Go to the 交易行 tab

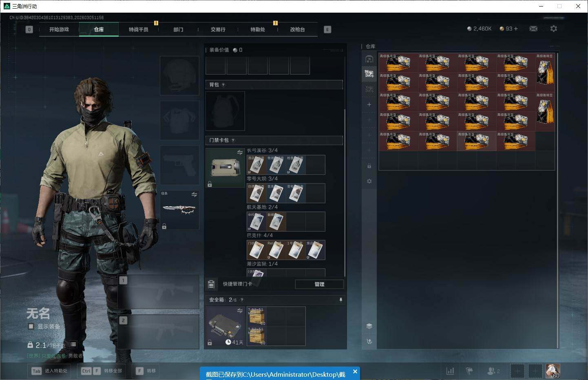click(218, 29)
